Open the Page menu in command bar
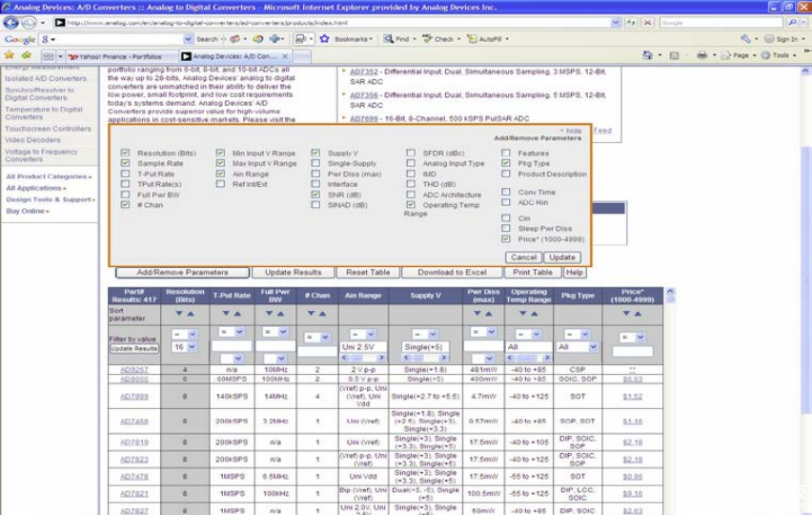The image size is (812, 515). coord(739,55)
